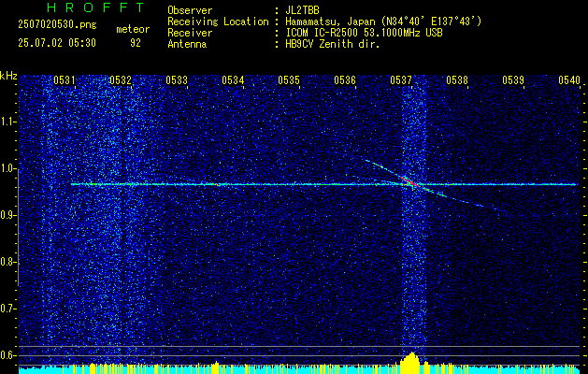Viewport: 588px width, 374px height.
Task: Click time marker 0538
Action: click(457, 79)
